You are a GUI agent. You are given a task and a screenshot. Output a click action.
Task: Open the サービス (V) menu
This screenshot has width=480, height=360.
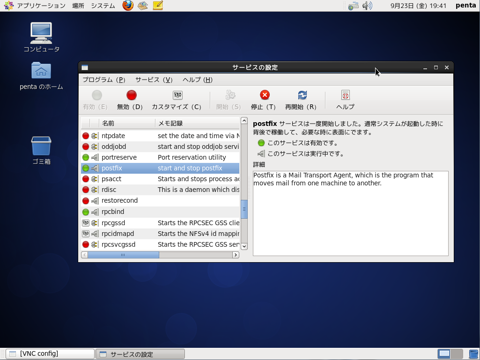[x=154, y=80]
